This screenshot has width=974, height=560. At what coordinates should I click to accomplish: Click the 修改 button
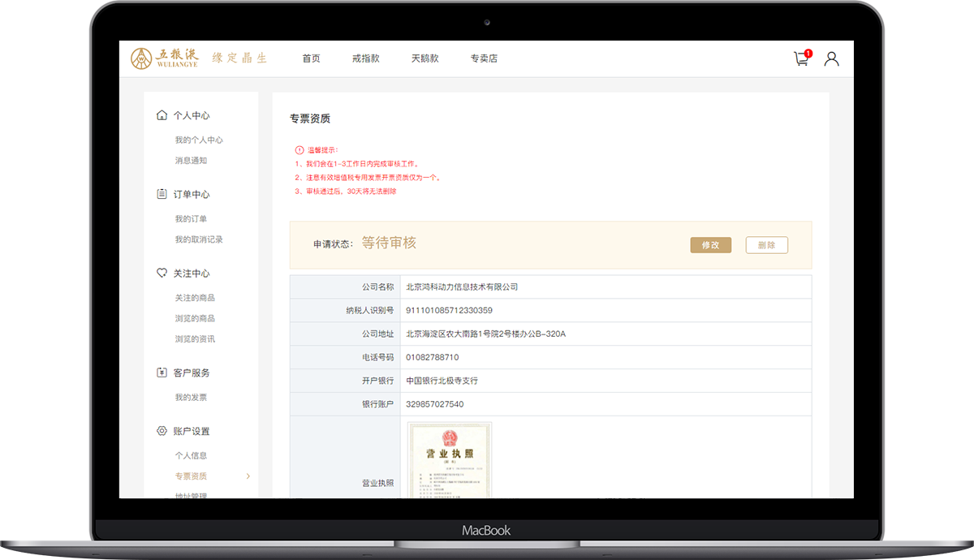coord(710,245)
